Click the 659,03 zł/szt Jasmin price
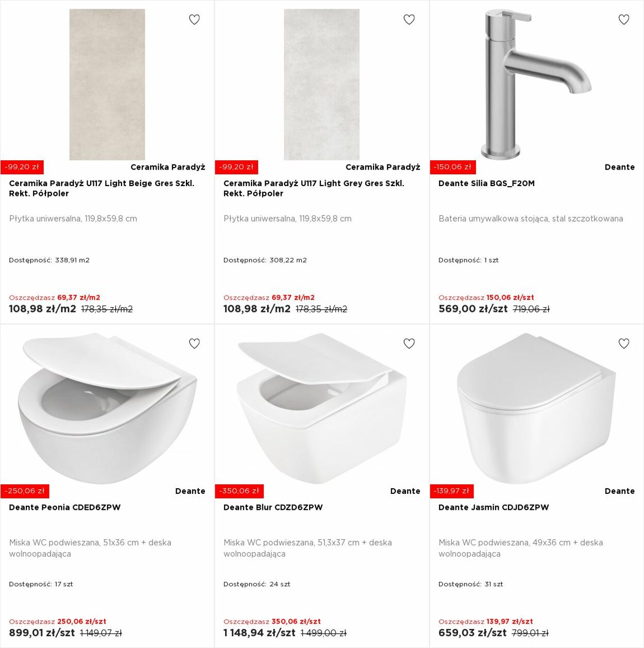644x648 pixels. point(472,633)
